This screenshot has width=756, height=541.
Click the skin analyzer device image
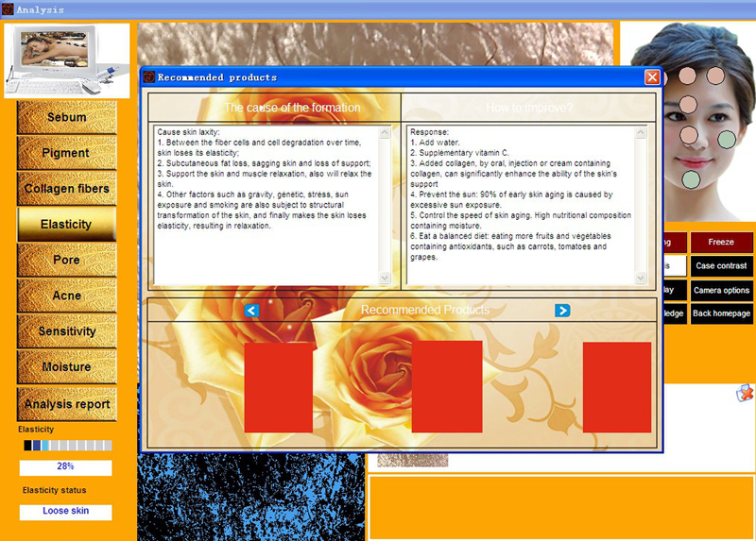(x=66, y=60)
